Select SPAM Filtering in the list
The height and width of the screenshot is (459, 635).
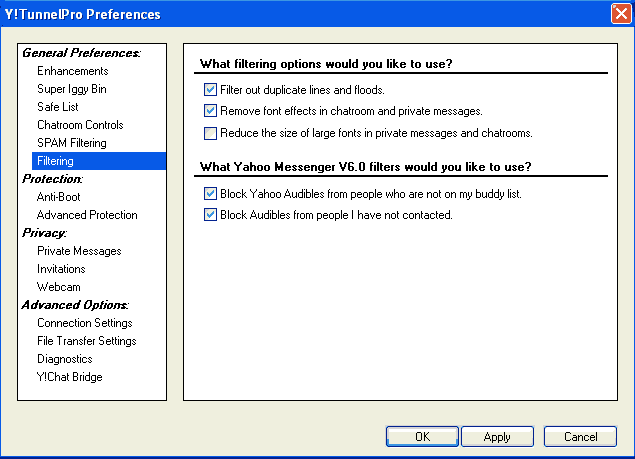tap(72, 143)
